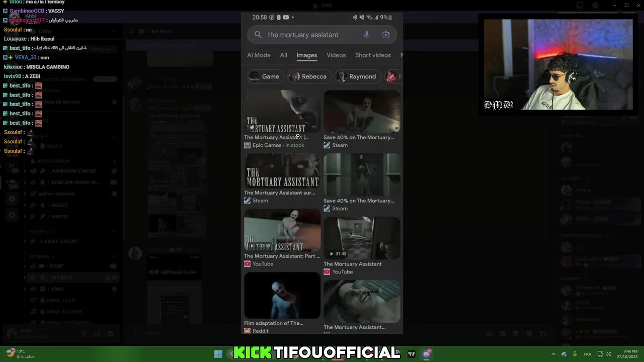Open the Discord taskbar icon

[427, 354]
